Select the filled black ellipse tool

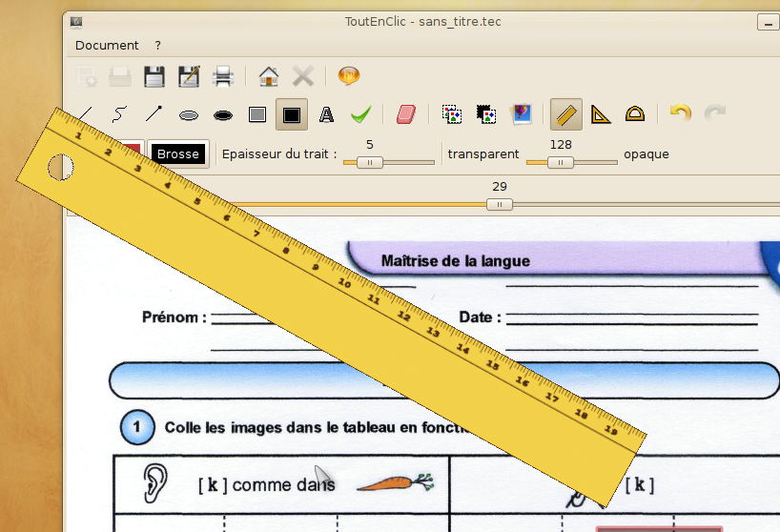point(223,115)
